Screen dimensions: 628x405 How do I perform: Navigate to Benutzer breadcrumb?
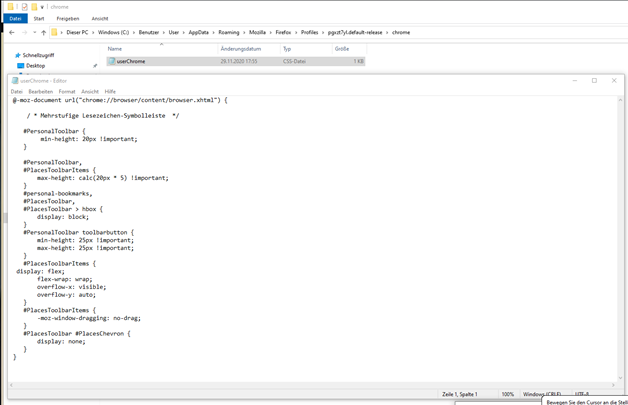[x=149, y=32]
